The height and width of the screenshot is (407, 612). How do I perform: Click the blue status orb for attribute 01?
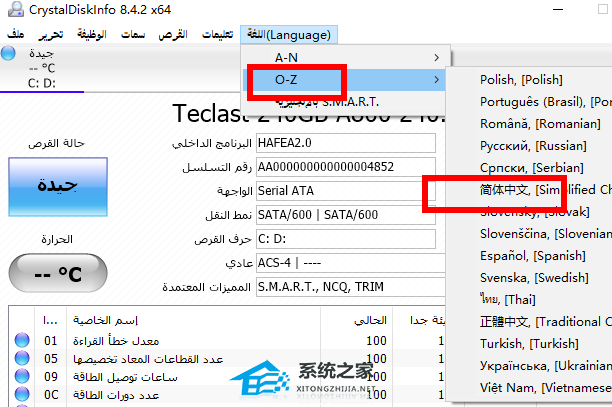pos(20,340)
